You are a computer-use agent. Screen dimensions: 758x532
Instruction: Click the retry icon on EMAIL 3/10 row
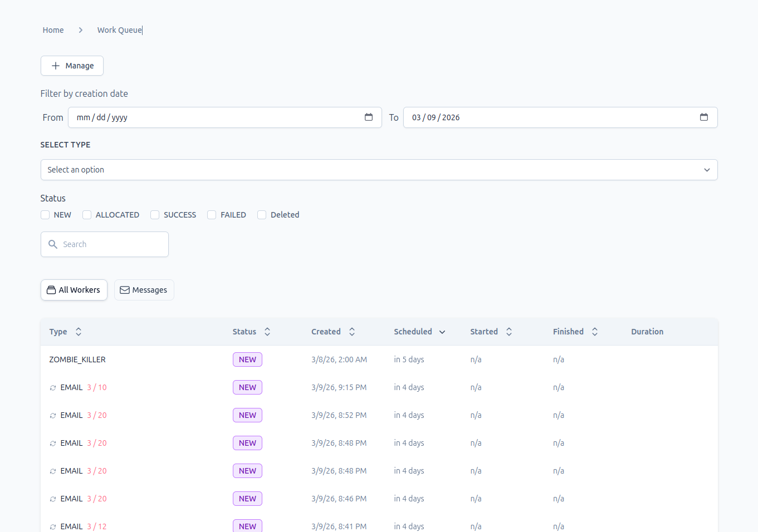point(53,388)
